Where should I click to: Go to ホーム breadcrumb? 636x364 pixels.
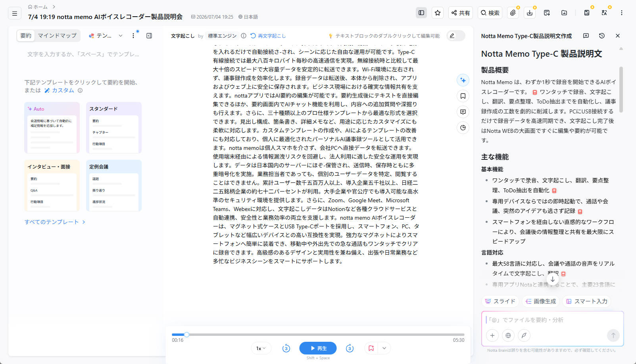coord(38,7)
